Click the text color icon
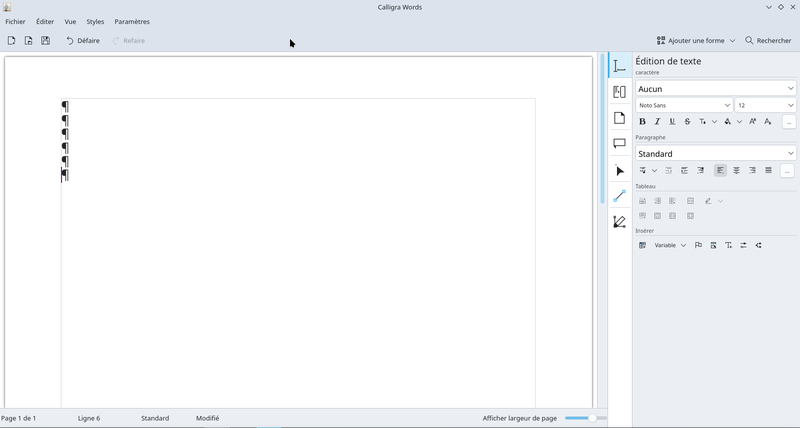This screenshot has height=428, width=800. click(x=703, y=121)
